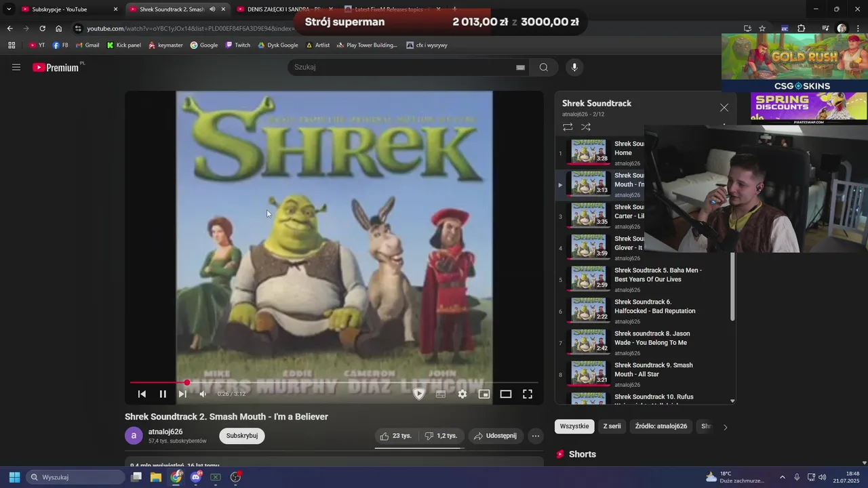Open the Dysk Google bookmark
Screen dimensions: 868x488
click(278, 45)
